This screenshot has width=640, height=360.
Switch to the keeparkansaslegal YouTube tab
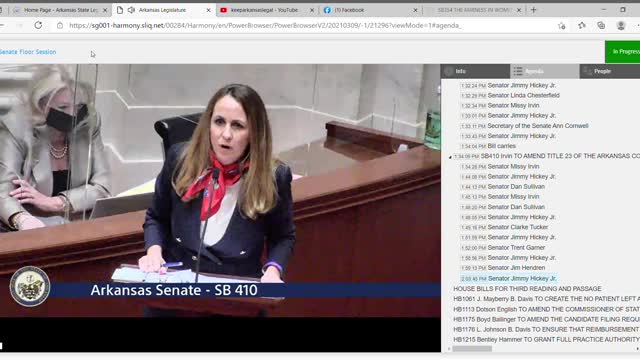click(x=265, y=10)
